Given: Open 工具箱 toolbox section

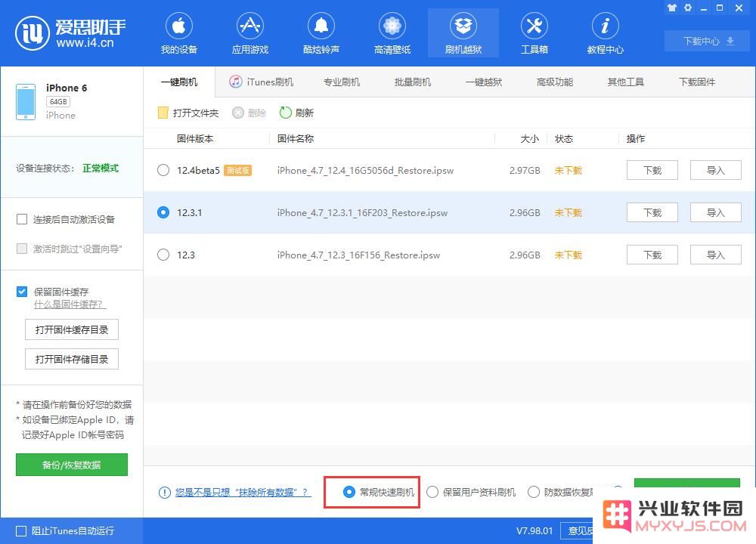Looking at the screenshot, I should 534,33.
